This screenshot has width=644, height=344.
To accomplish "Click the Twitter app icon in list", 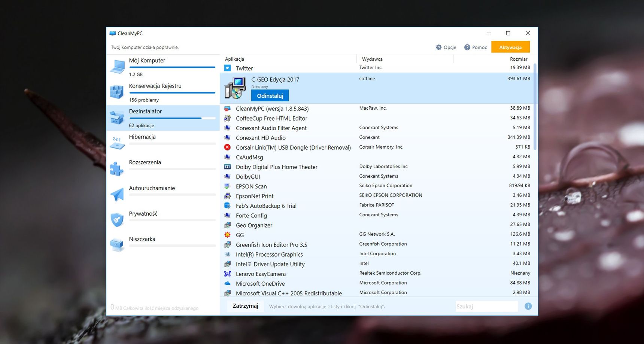I will [227, 68].
